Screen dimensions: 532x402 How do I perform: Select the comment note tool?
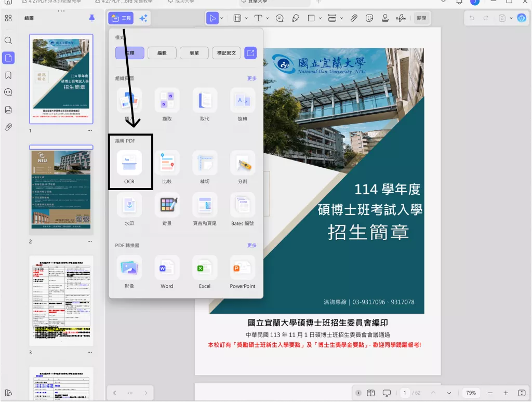280,18
